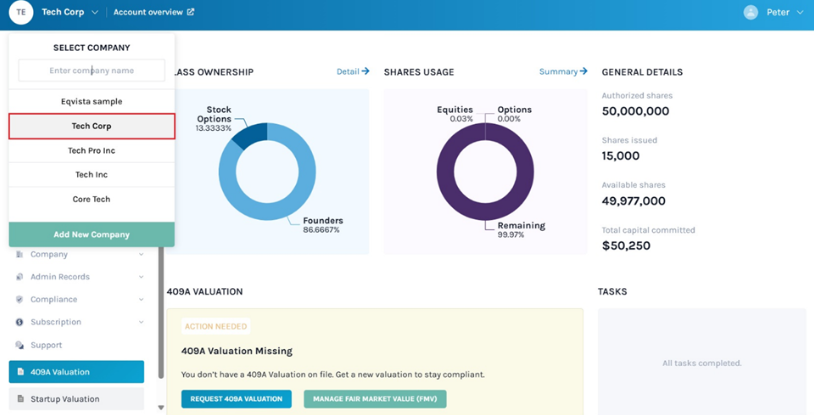Expand the Subscription section chevron
This screenshot has height=415, width=814.
141,322
